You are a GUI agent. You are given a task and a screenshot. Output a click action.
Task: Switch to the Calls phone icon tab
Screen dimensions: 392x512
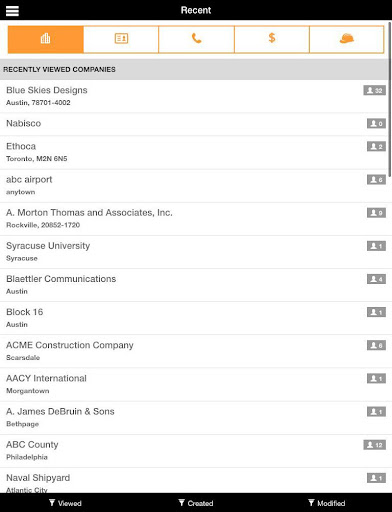click(196, 39)
